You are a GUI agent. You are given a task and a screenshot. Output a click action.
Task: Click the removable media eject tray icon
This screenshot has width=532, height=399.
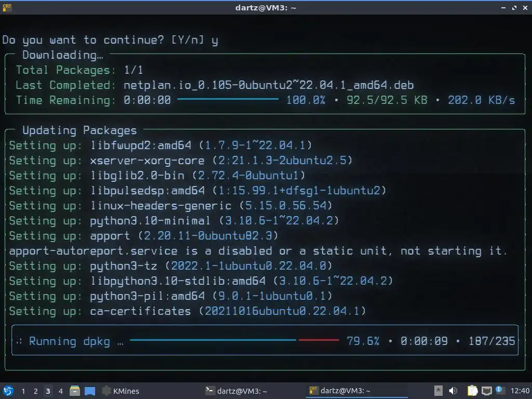pos(438,391)
